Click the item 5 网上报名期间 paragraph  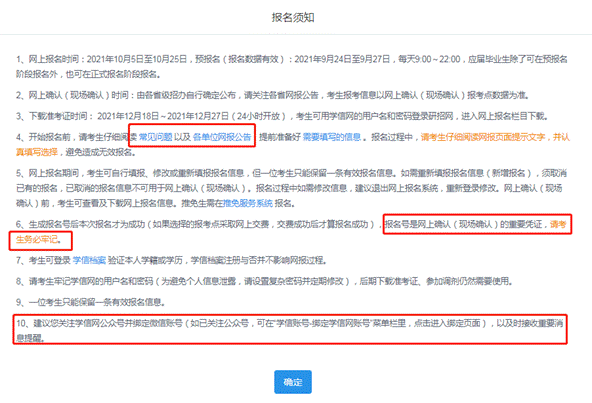coord(291,188)
